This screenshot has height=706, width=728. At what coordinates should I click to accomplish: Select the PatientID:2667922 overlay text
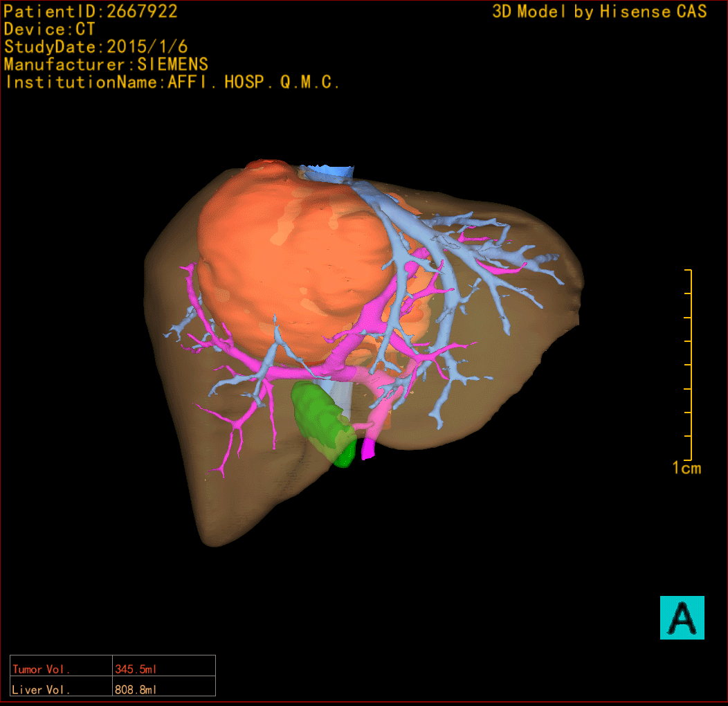[91, 11]
